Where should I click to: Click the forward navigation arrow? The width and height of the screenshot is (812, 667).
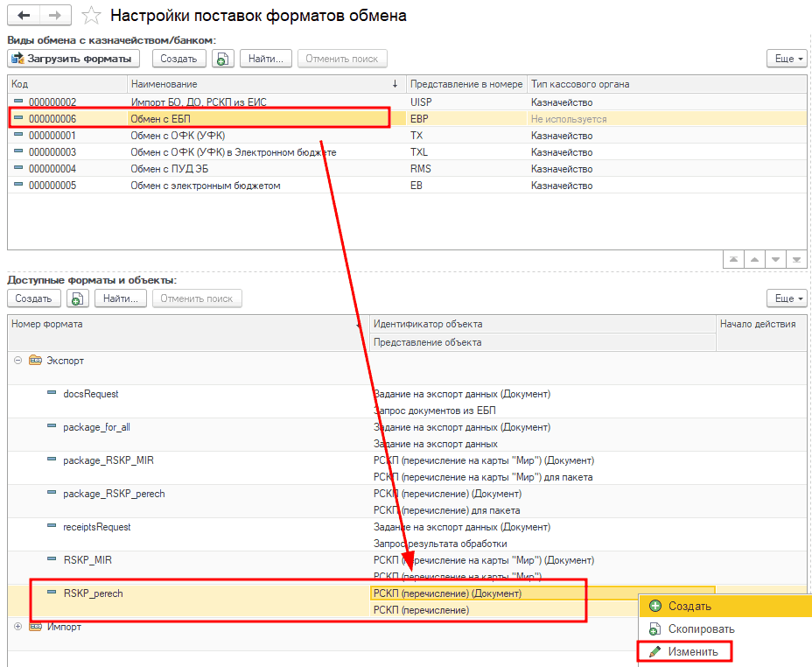(x=55, y=16)
